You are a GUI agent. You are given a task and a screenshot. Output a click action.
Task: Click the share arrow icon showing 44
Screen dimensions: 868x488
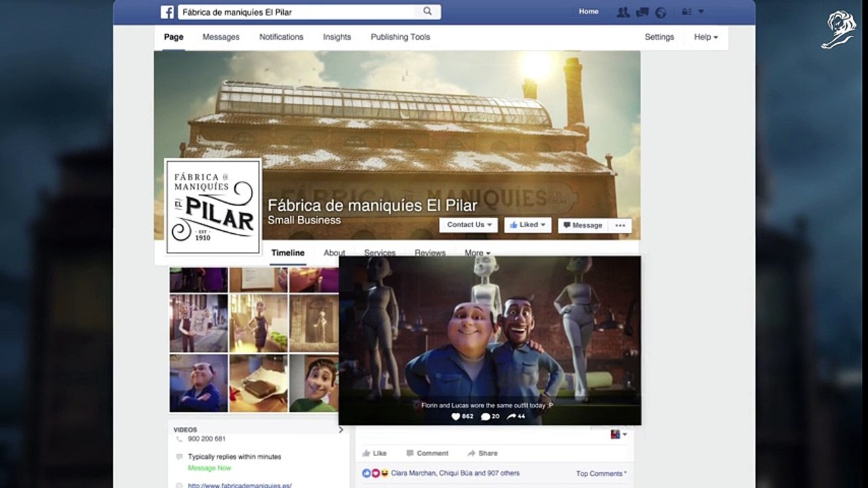point(511,416)
